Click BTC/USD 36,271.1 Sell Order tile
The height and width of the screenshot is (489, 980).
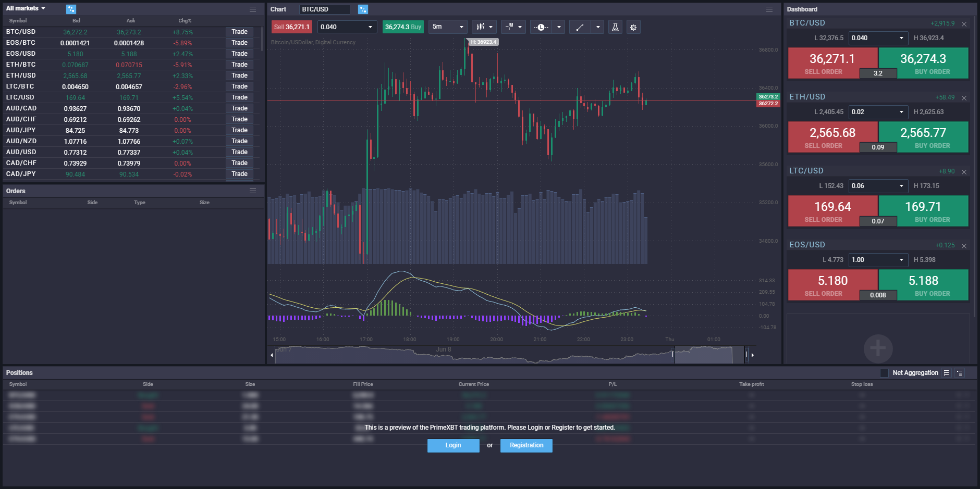click(832, 63)
